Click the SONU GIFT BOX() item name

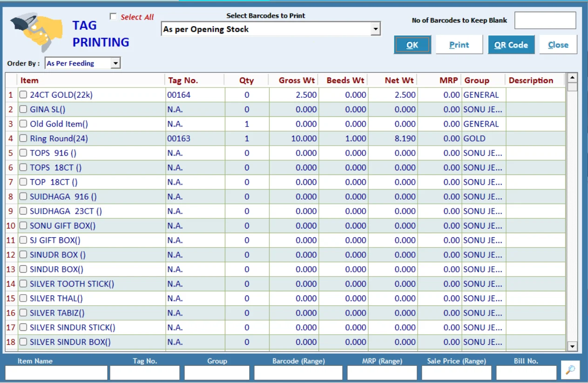63,226
